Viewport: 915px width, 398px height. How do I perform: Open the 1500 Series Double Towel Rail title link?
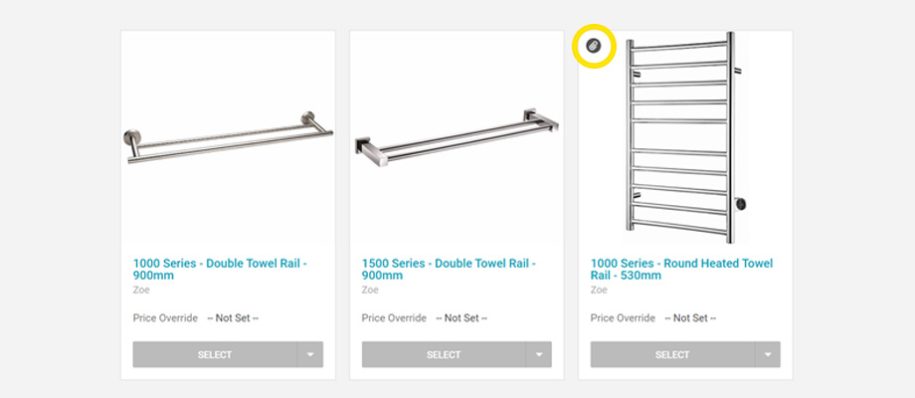449,269
